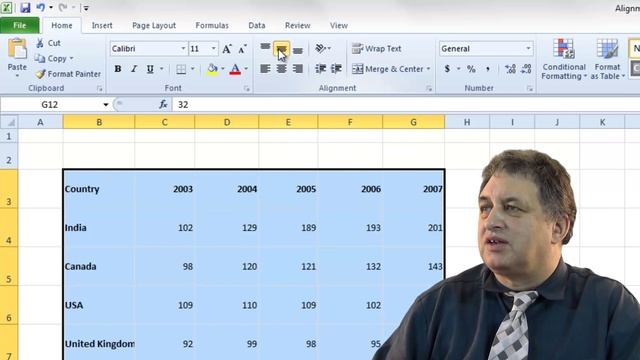Viewport: 640px width, 360px height.
Task: Click the Borders icon
Action: [181, 69]
